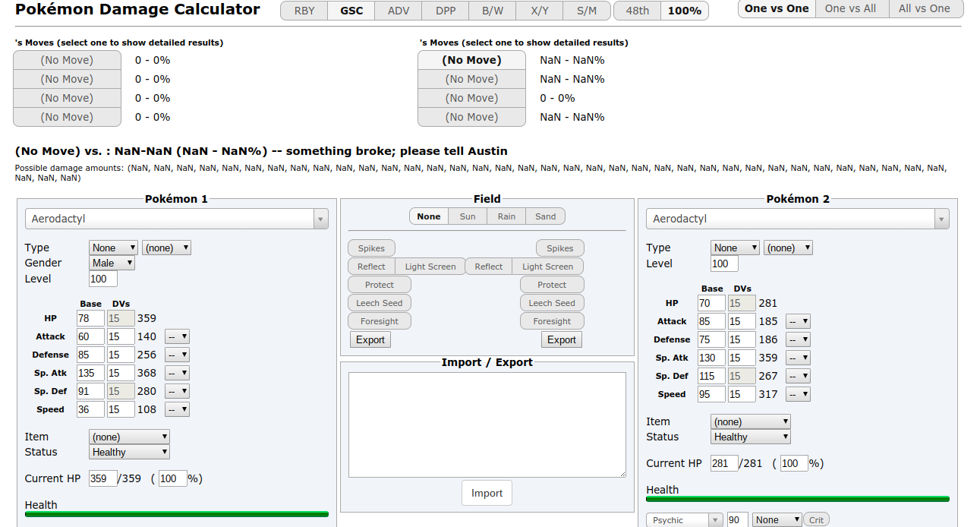Click Pokémon 2 Speed base stat field
Image resolution: width=980 pixels, height=527 pixels.
point(711,394)
